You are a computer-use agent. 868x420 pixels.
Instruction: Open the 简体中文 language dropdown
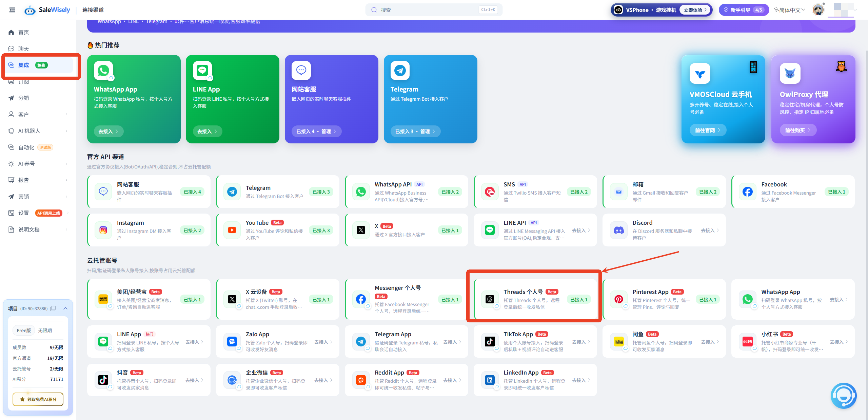[789, 10]
